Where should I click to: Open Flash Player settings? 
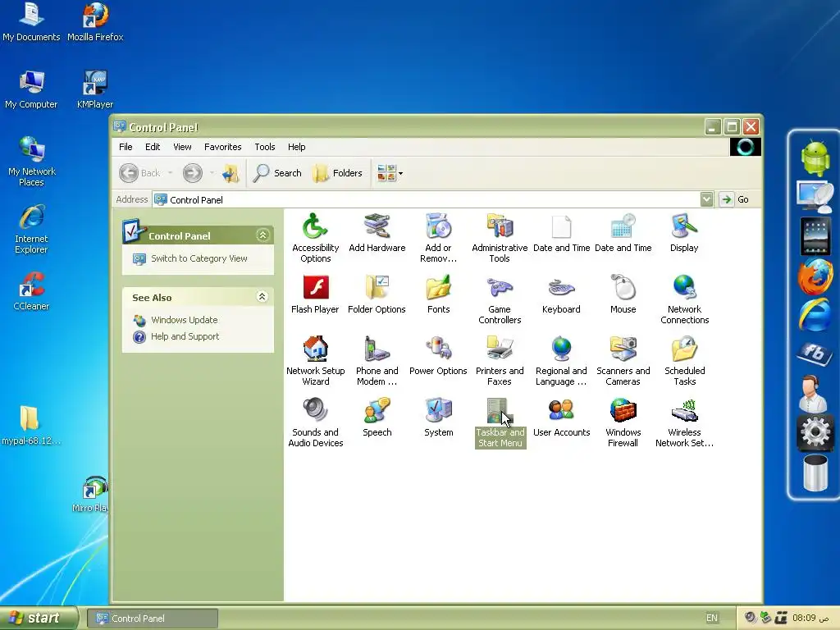pyautogui.click(x=315, y=294)
